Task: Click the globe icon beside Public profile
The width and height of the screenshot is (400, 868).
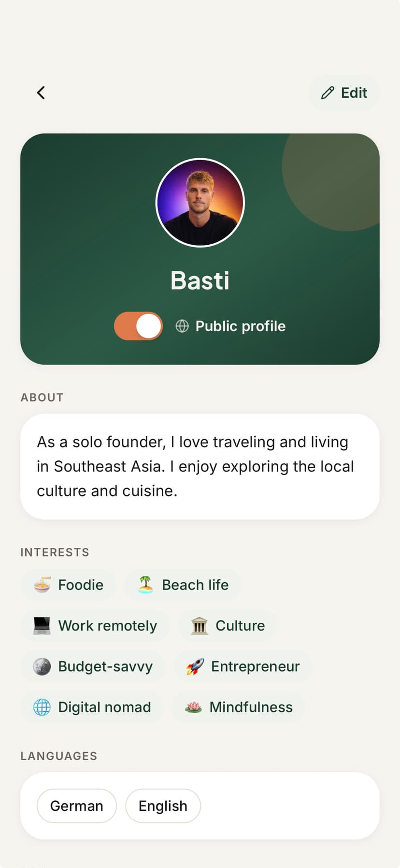Action: pyautogui.click(x=182, y=326)
